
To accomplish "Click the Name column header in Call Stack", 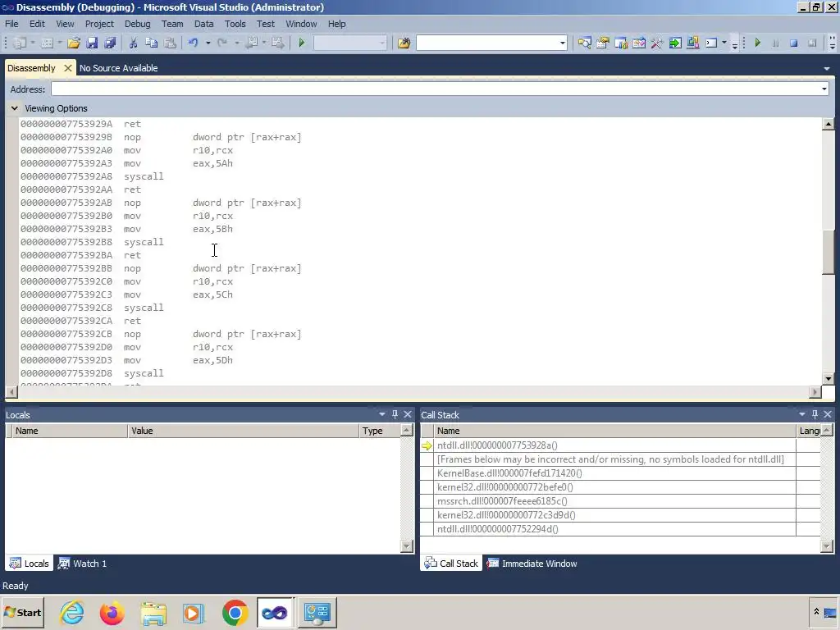I will 615,431.
